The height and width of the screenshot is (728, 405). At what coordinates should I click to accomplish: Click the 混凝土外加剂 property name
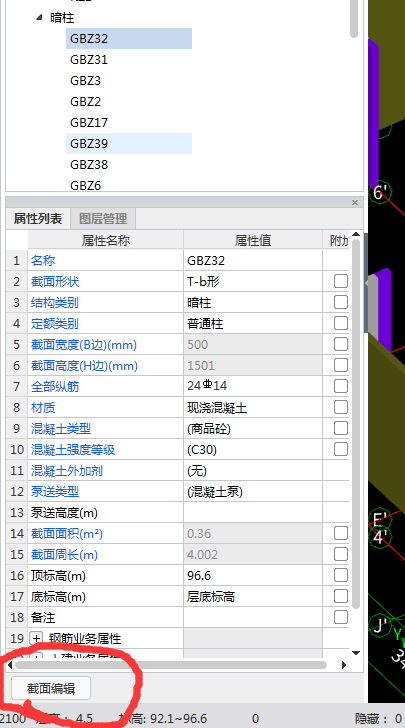click(x=66, y=470)
